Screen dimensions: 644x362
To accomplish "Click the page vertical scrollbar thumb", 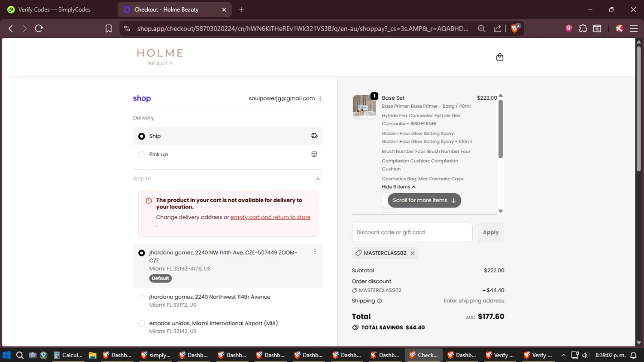I will (x=639, y=109).
